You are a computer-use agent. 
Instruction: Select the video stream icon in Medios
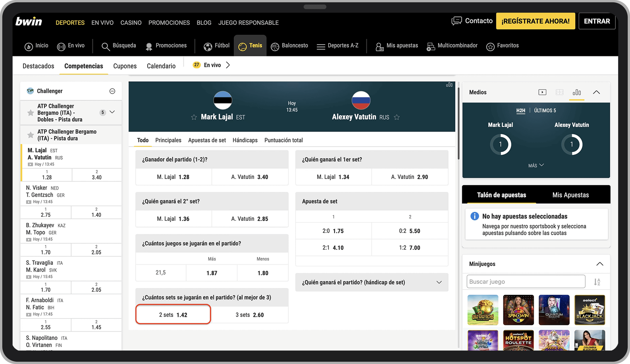(x=543, y=92)
